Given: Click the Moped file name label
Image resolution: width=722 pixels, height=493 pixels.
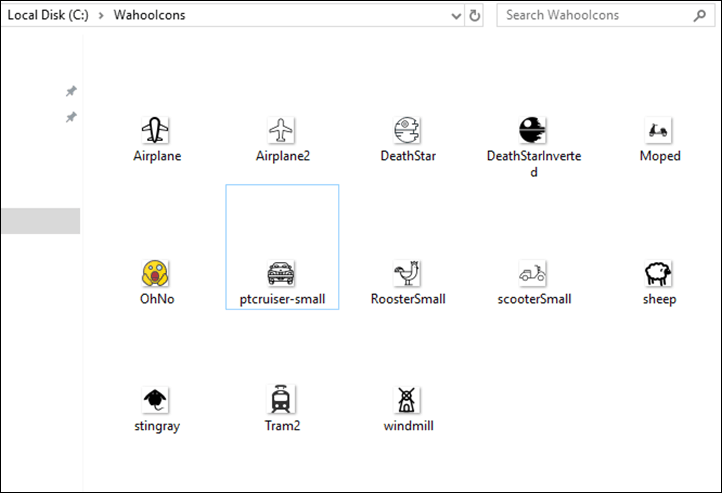Looking at the screenshot, I should point(660,156).
